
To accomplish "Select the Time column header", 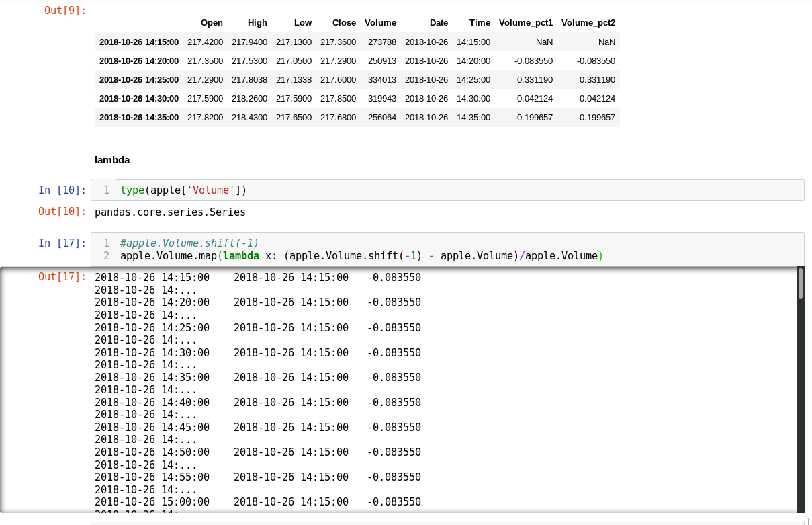I will pyautogui.click(x=480, y=23).
